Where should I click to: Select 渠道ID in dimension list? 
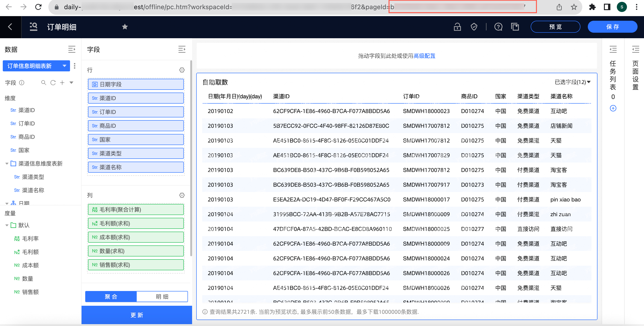pyautogui.click(x=26, y=110)
